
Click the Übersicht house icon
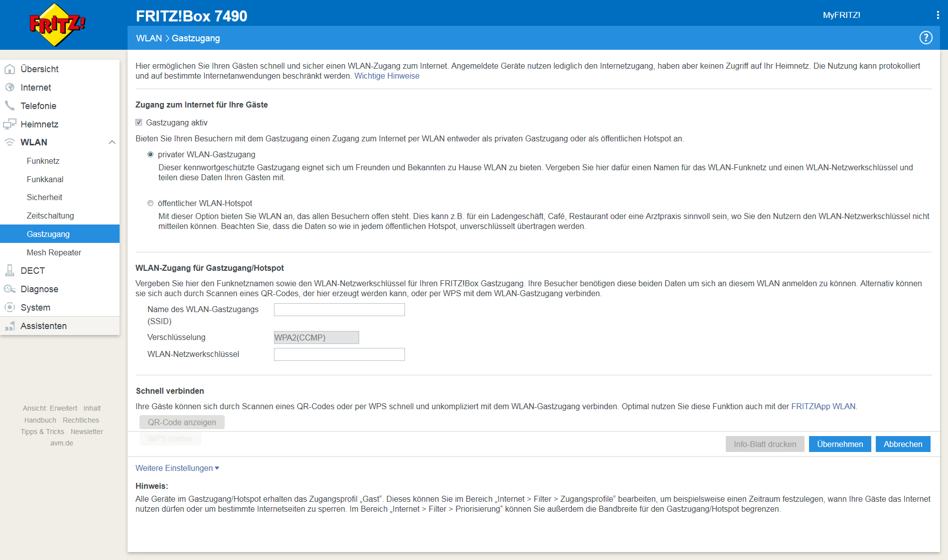click(x=9, y=69)
